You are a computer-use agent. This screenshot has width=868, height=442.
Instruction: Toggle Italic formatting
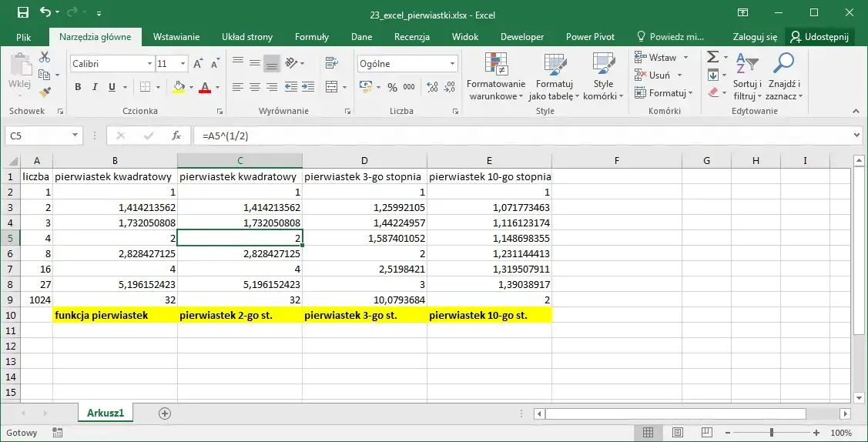(x=96, y=87)
